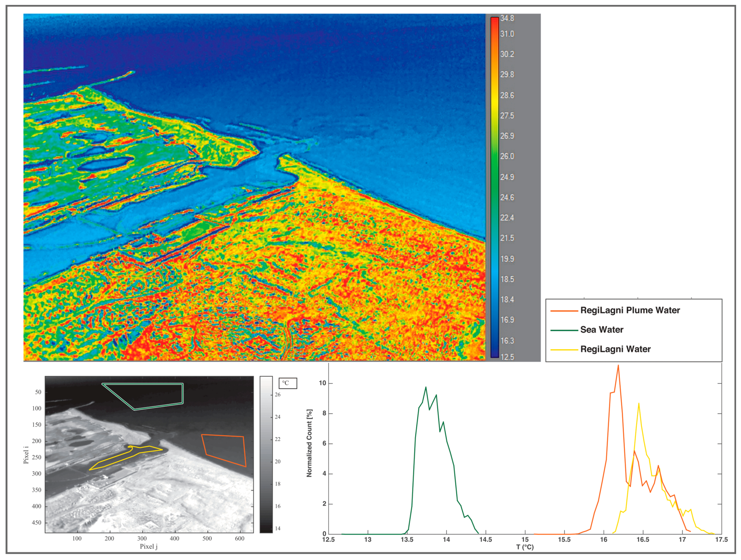
Task: Click the 34.8 label on the color scale
Action: pyautogui.click(x=507, y=18)
